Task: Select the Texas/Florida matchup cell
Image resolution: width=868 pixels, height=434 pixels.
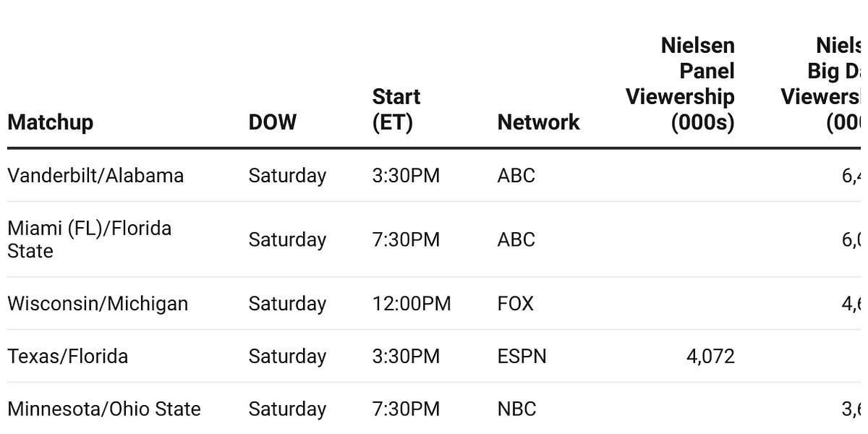Action: 67,356
